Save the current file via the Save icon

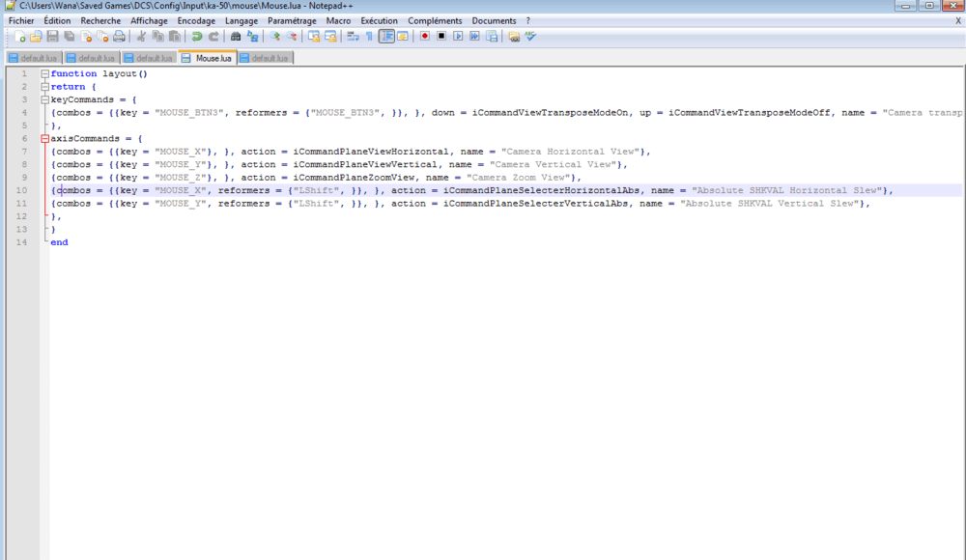(x=51, y=36)
